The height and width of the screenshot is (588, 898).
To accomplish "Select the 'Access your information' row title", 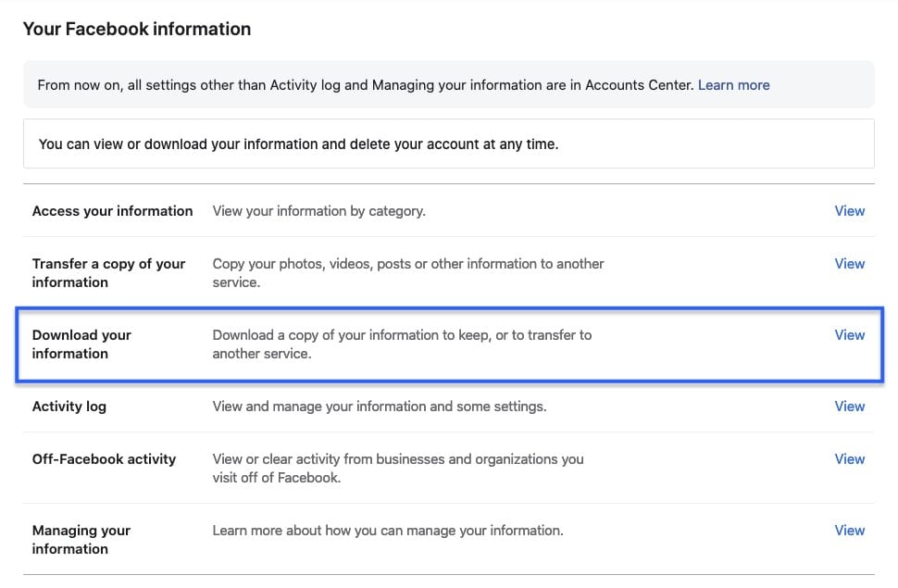I will [112, 211].
